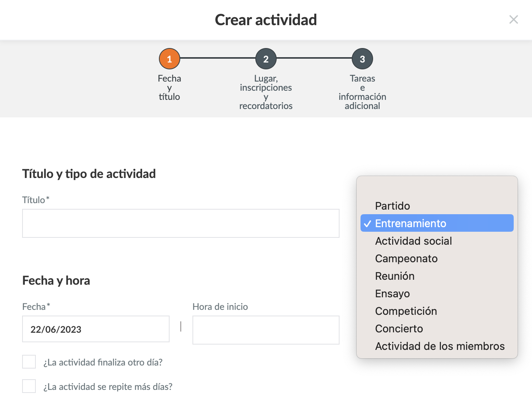Open the Fecha date field
This screenshot has height=404, width=532.
[96, 329]
